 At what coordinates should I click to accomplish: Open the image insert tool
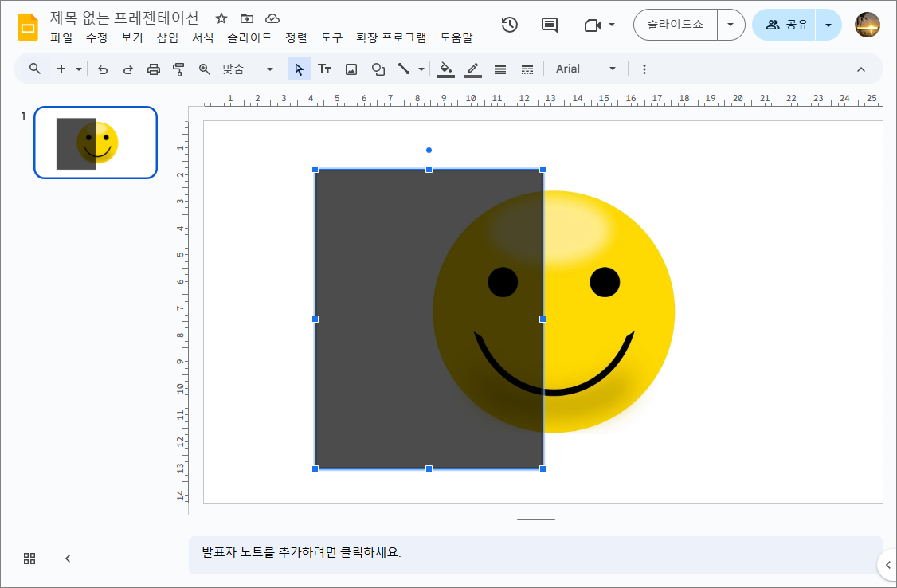[x=351, y=69]
